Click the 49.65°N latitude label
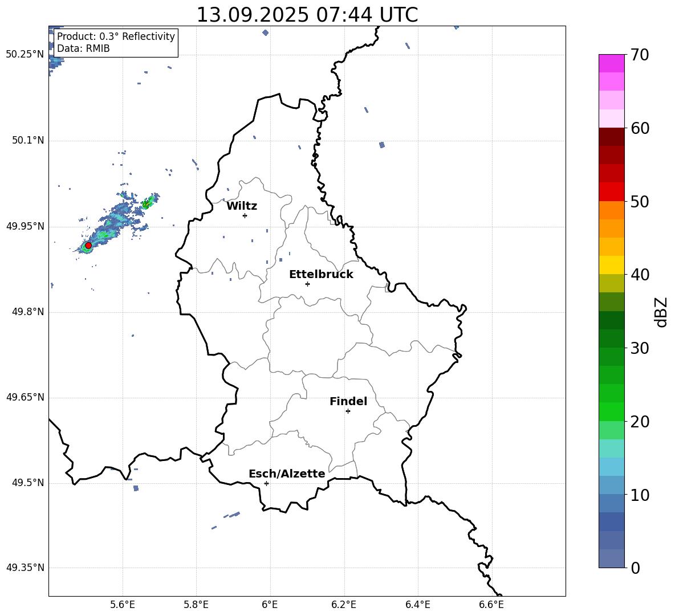 [25, 397]
